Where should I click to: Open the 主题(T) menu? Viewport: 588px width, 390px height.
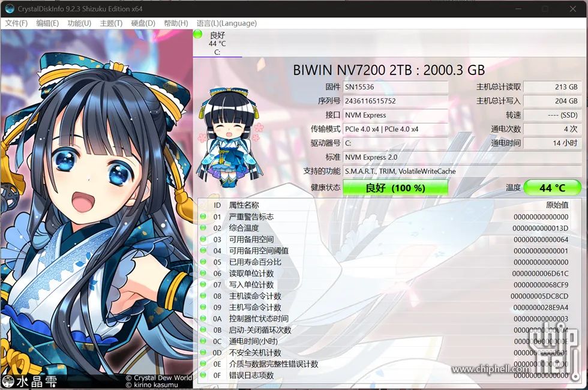pyautogui.click(x=111, y=23)
